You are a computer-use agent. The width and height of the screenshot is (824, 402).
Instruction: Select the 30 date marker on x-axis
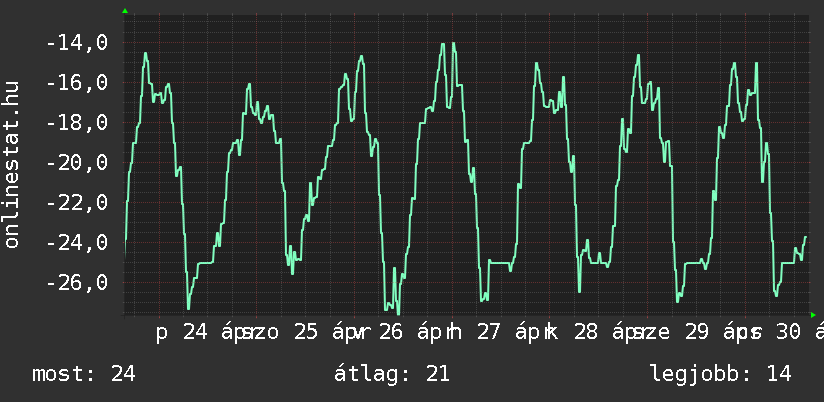pos(788,334)
